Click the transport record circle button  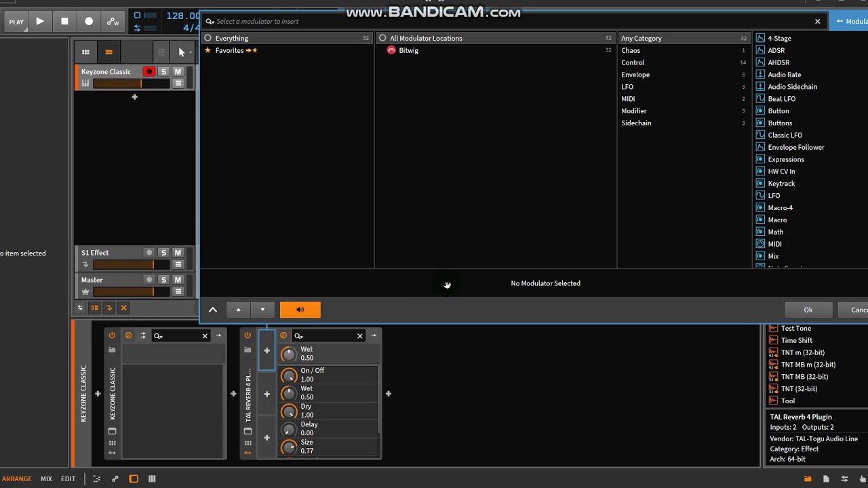(x=89, y=21)
